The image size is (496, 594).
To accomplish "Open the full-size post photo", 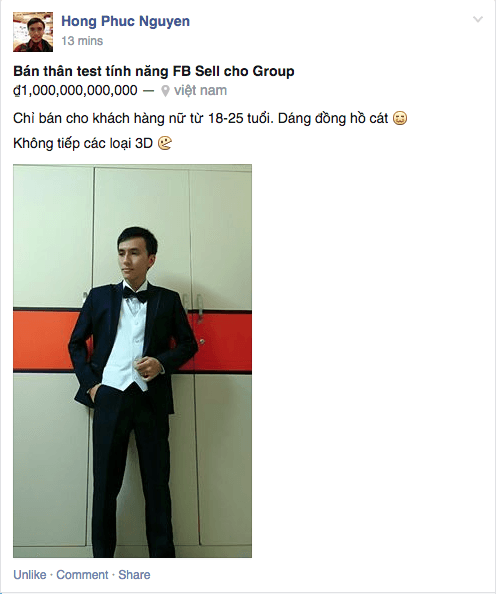I will (132, 361).
